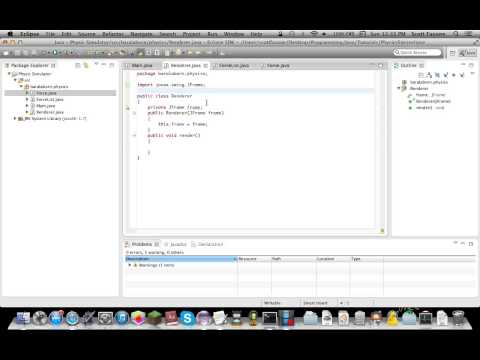Fold the Renderer constructor in editor gutter

(134, 113)
